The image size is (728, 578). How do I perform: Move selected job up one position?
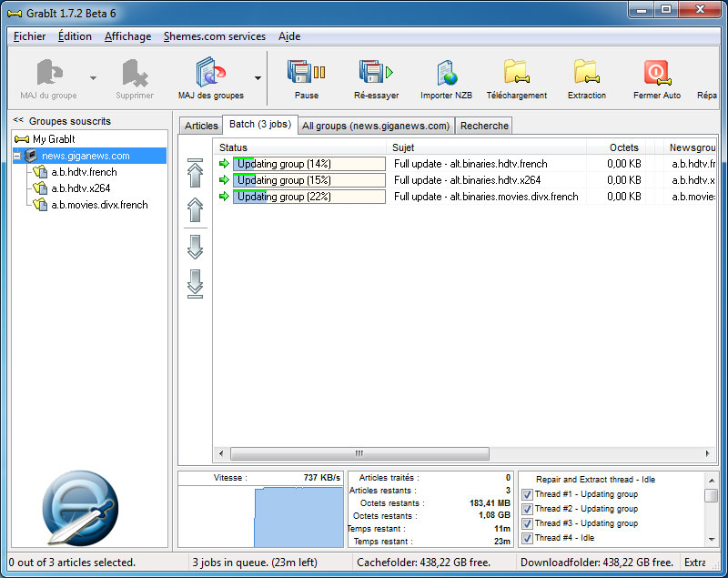tap(195, 210)
